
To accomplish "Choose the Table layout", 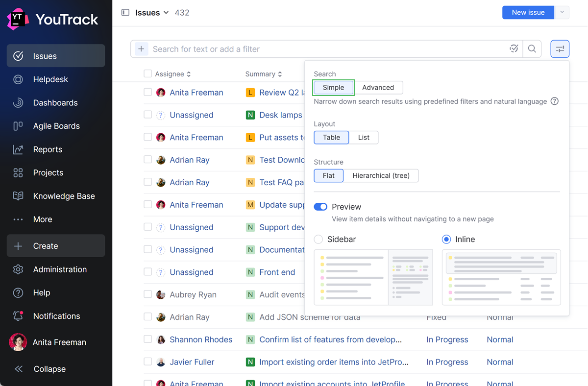I will coord(332,138).
